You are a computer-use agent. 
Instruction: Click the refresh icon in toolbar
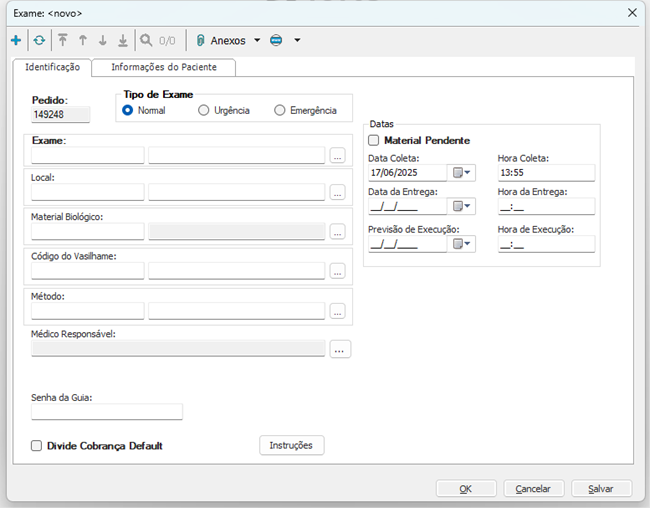click(39, 41)
